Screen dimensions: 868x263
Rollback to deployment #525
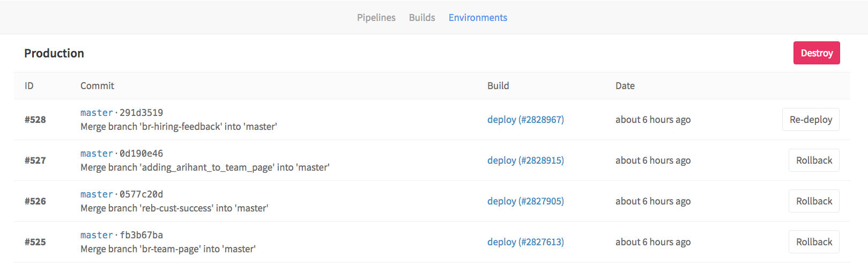tap(814, 242)
